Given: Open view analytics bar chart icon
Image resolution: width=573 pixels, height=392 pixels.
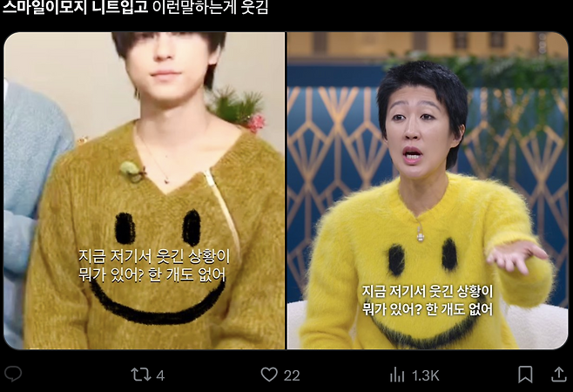Looking at the screenshot, I should (397, 375).
